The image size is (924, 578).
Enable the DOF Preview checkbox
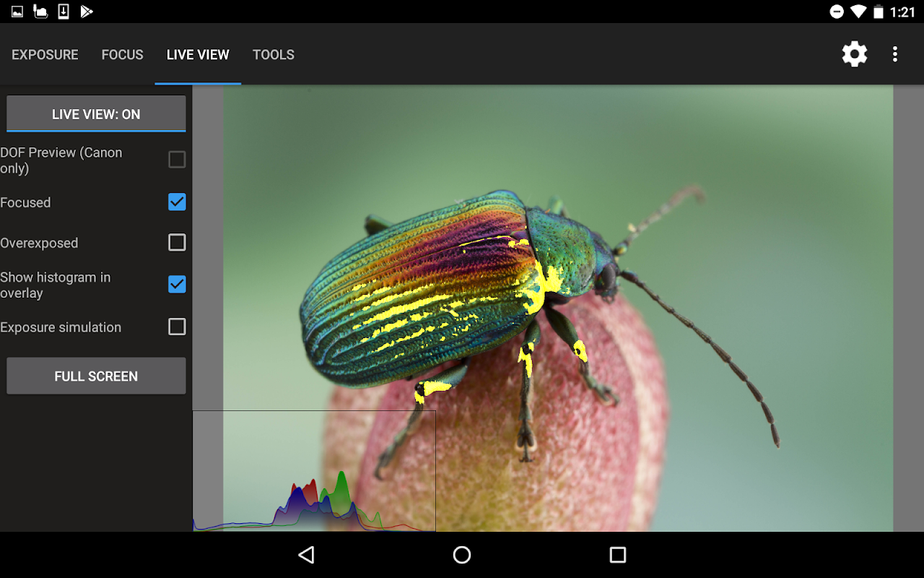[x=177, y=160]
